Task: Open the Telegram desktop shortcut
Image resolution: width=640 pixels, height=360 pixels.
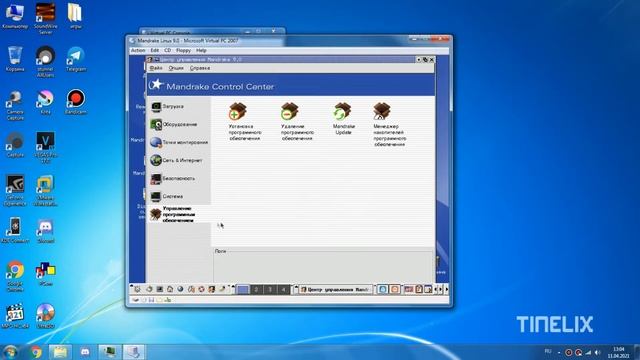Action: click(76, 59)
